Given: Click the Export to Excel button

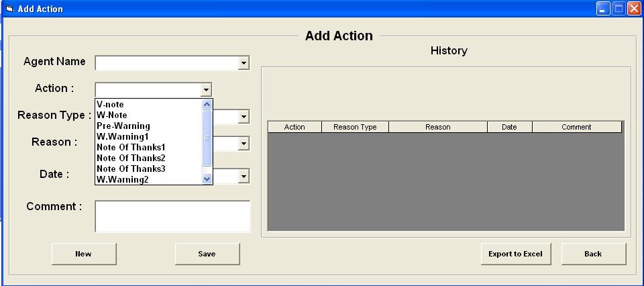Looking at the screenshot, I should [x=515, y=254].
